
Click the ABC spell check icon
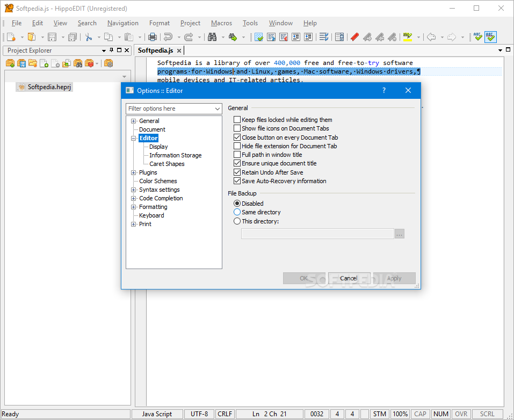[x=478, y=37]
